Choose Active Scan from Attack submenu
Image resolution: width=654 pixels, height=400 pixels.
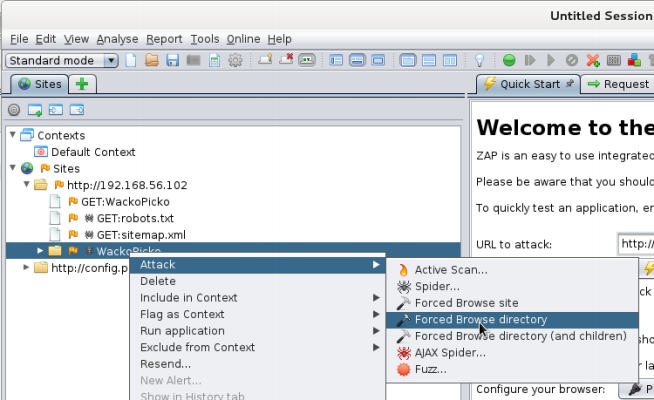pos(451,269)
